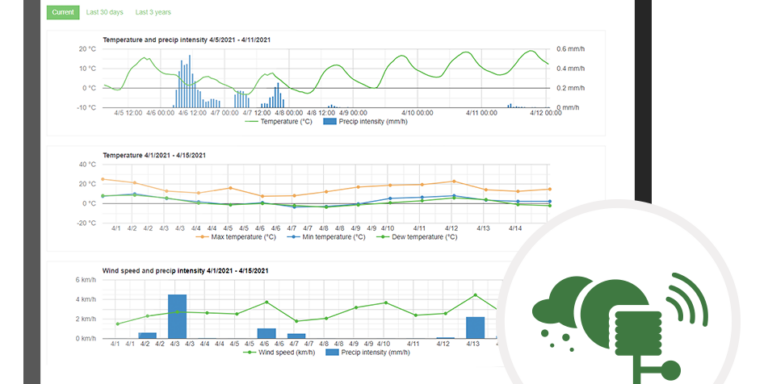This screenshot has width=768, height=384.
Task: Click the '4/12 00:00' axis label
Action: coord(546,113)
